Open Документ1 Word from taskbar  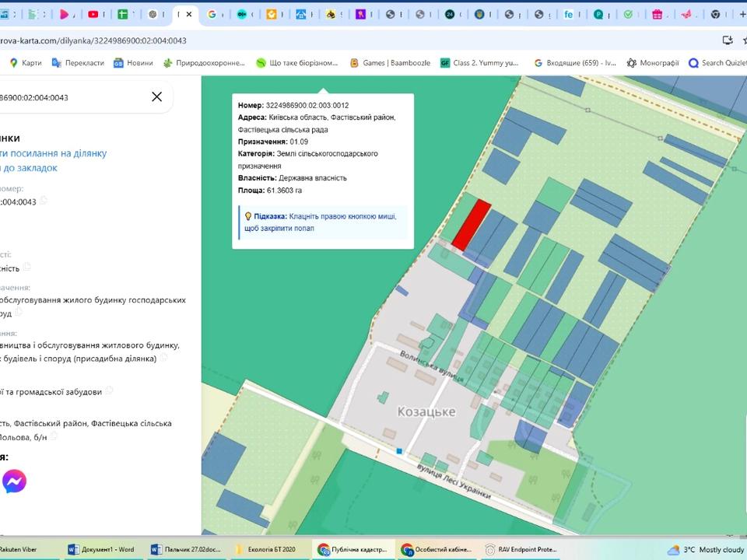[x=101, y=549]
